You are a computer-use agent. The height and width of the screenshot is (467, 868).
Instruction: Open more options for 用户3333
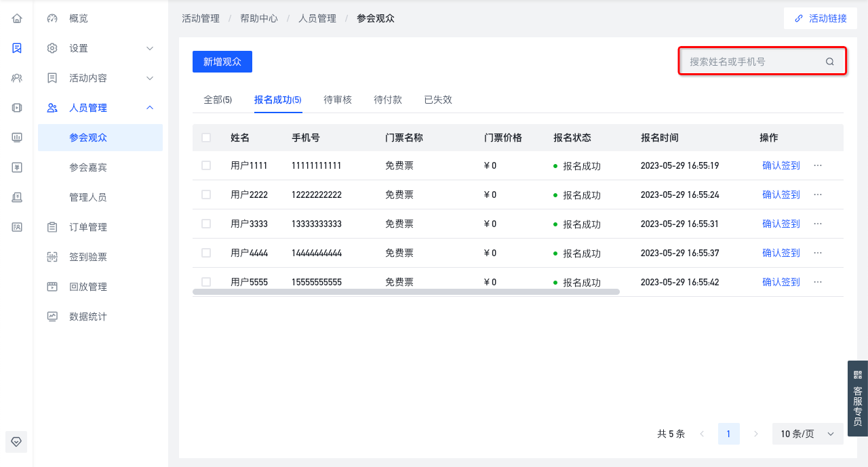tap(818, 224)
